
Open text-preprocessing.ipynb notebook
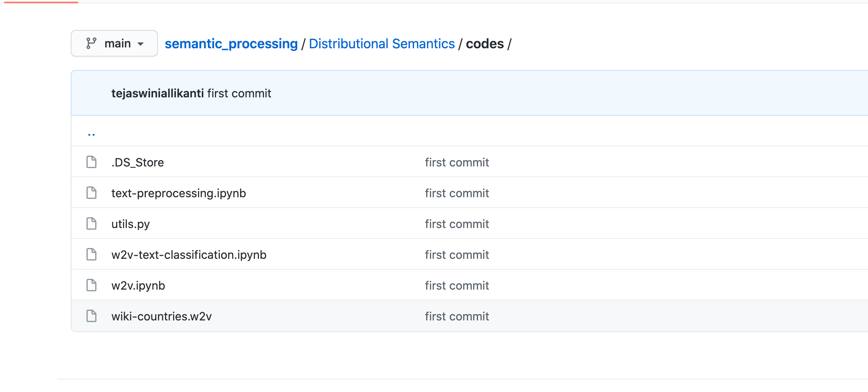tap(179, 193)
